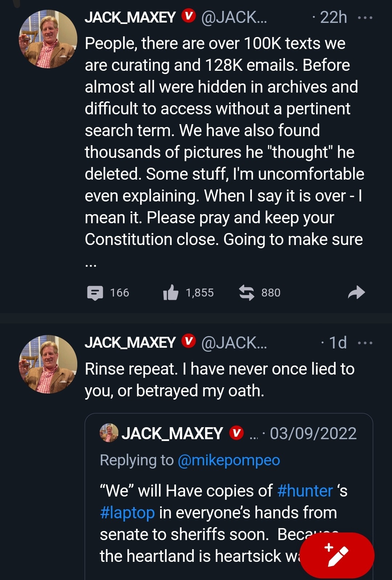Expand truncated post text via trailing ellipsis

click(x=91, y=265)
